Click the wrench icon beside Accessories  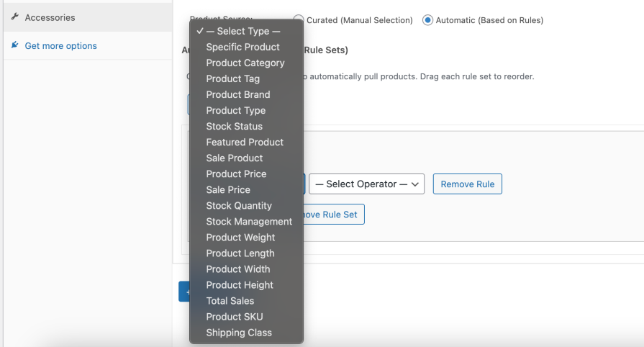[x=14, y=17]
